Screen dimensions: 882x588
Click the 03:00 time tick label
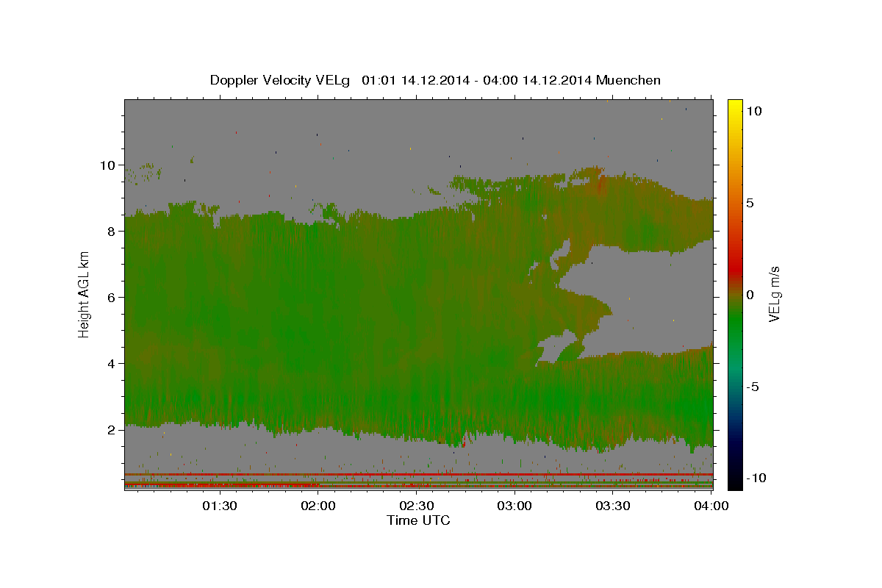(514, 506)
